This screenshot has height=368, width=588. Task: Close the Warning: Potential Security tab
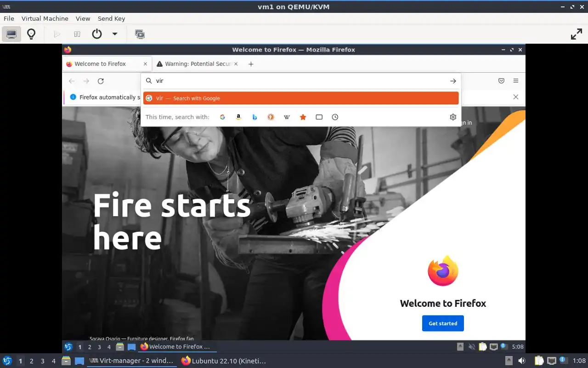point(236,64)
